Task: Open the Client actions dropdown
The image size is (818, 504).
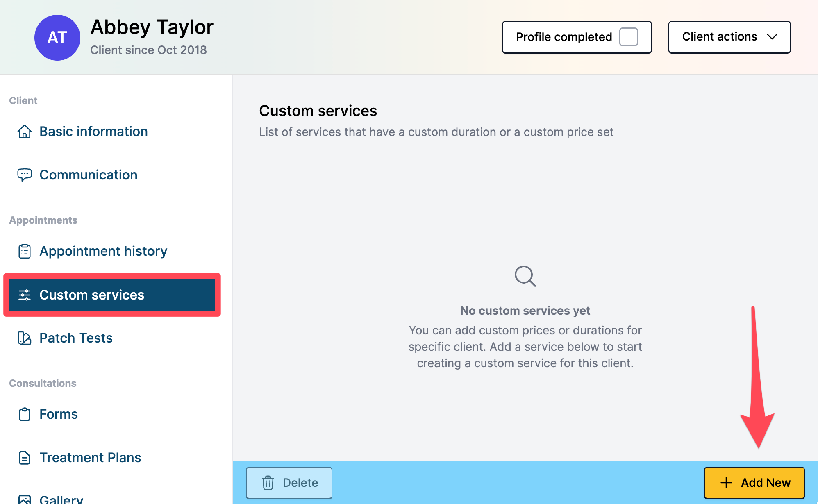Action: (x=720, y=37)
